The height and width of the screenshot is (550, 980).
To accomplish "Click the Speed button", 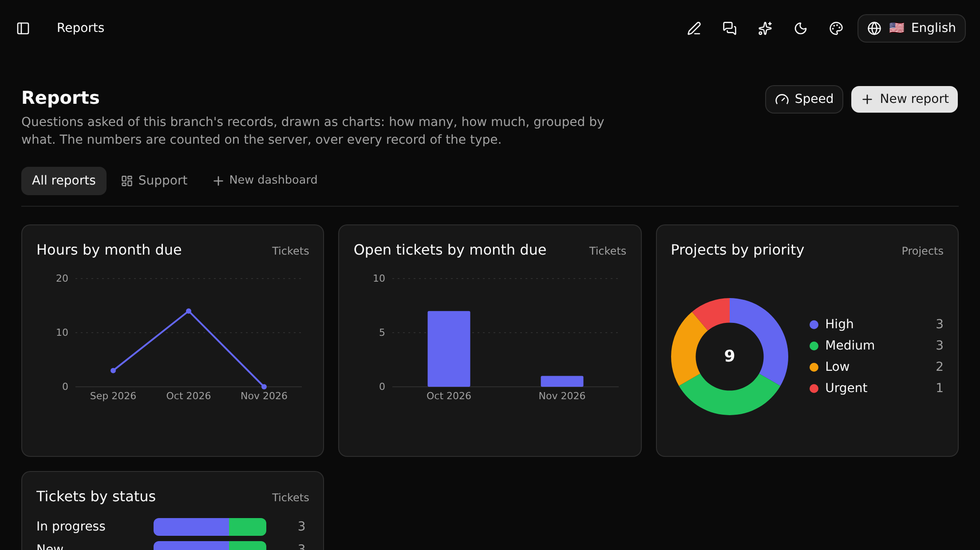I will (x=804, y=99).
